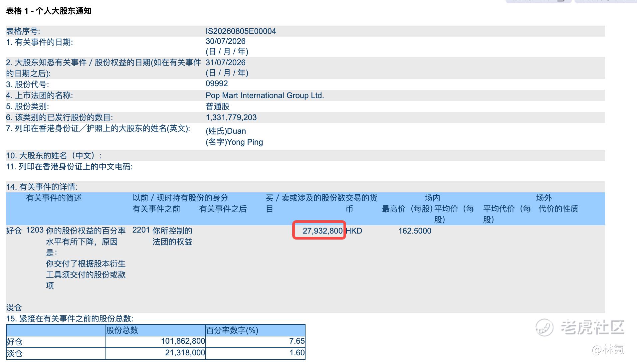
Task: Click the "表格序号:" label
Action: (x=23, y=31)
